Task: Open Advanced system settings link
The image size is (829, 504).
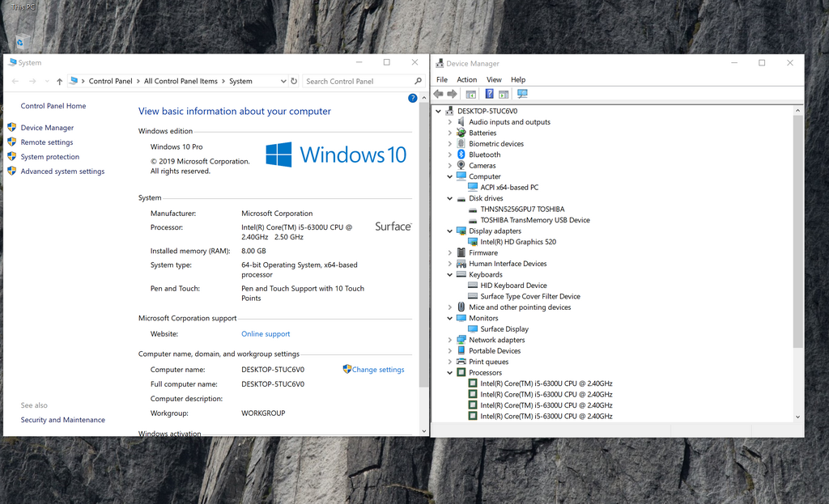Action: coord(62,172)
